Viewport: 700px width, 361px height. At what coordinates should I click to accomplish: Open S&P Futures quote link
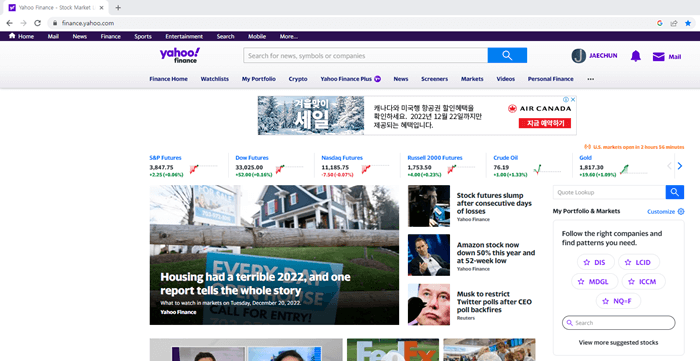pos(165,158)
